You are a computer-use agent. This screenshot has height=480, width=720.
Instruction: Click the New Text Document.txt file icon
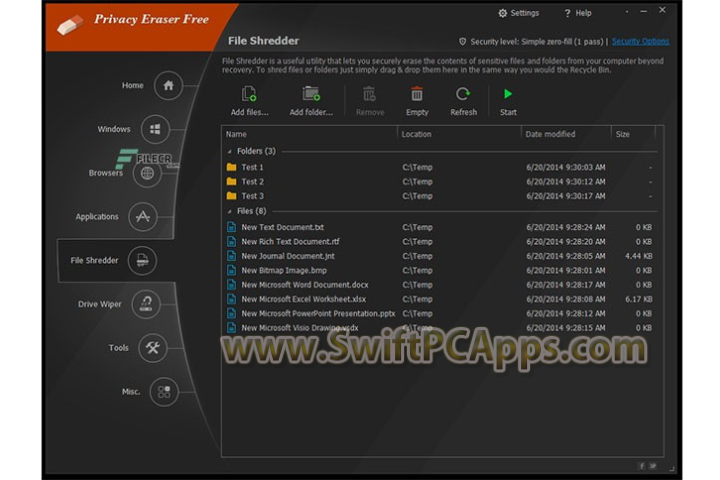[x=231, y=227]
